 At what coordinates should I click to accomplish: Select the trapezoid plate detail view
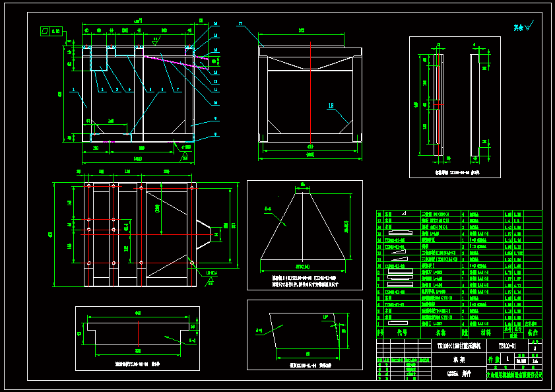click(305, 235)
